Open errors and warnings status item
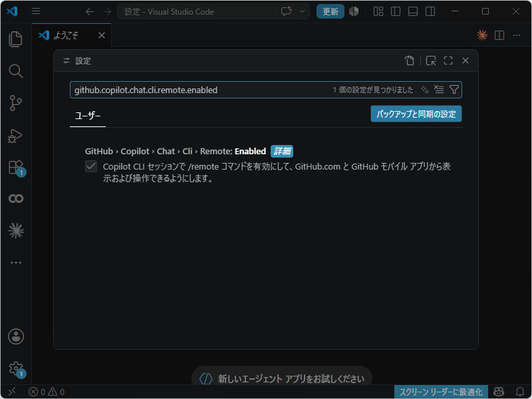The height and width of the screenshot is (399, 532). pos(47,392)
